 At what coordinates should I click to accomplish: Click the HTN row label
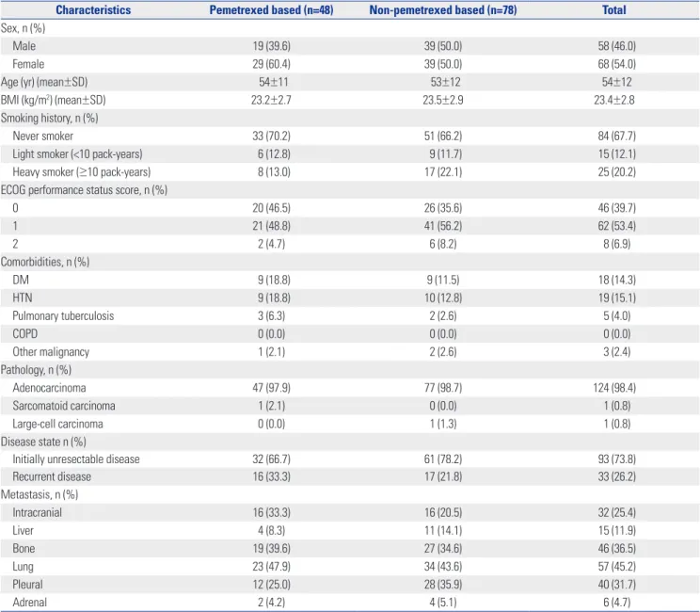coord(23,298)
